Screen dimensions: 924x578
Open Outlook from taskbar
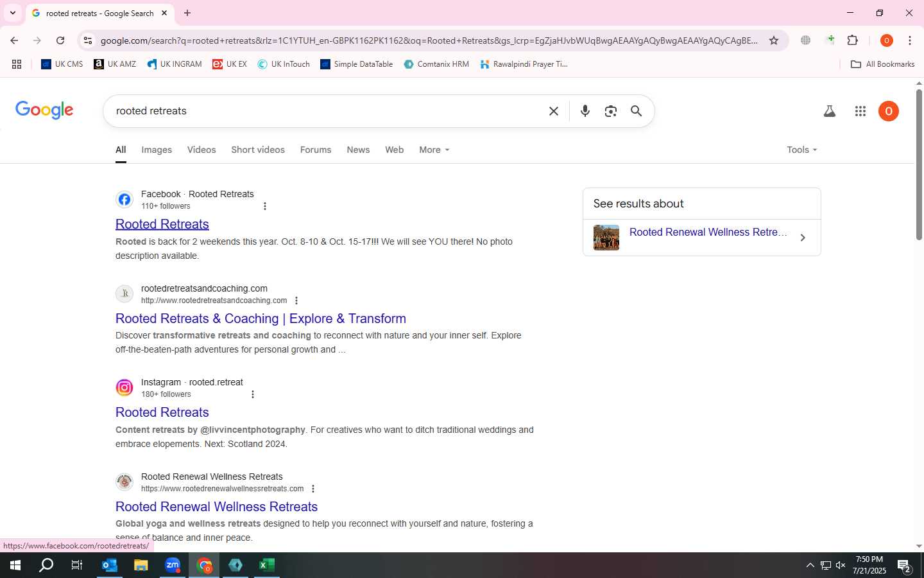click(110, 565)
